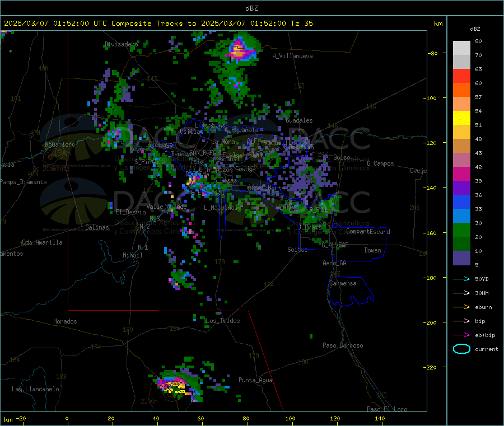The height and width of the screenshot is (426, 504).
Task: Pick the yellow 51 dBZ legend swatch
Action: 461,118
